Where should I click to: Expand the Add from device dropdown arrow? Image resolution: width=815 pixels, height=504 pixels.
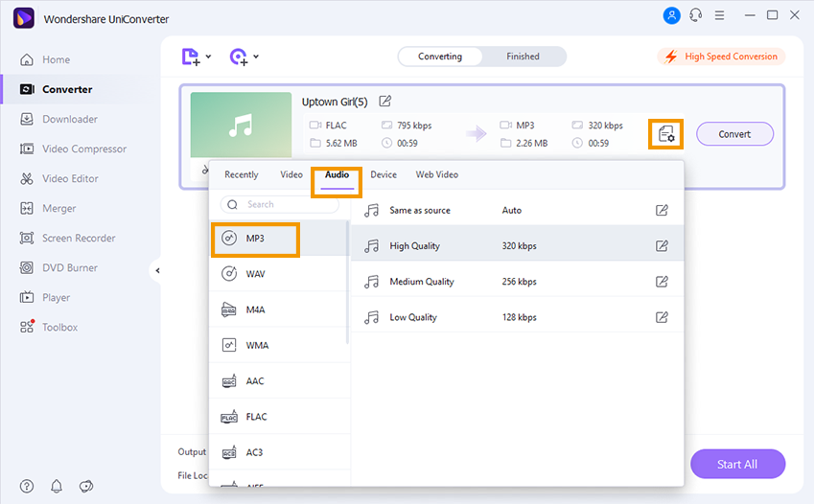click(x=256, y=57)
